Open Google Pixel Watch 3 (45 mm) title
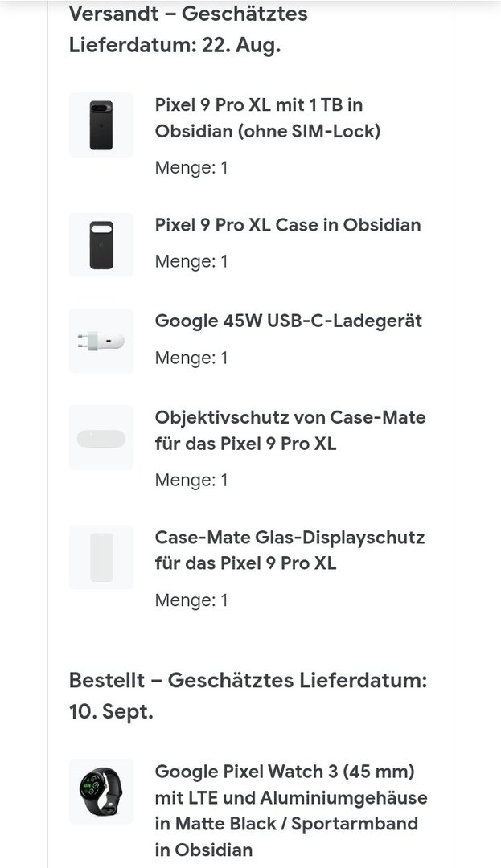Viewport: 501px width, 868px height. click(x=291, y=810)
